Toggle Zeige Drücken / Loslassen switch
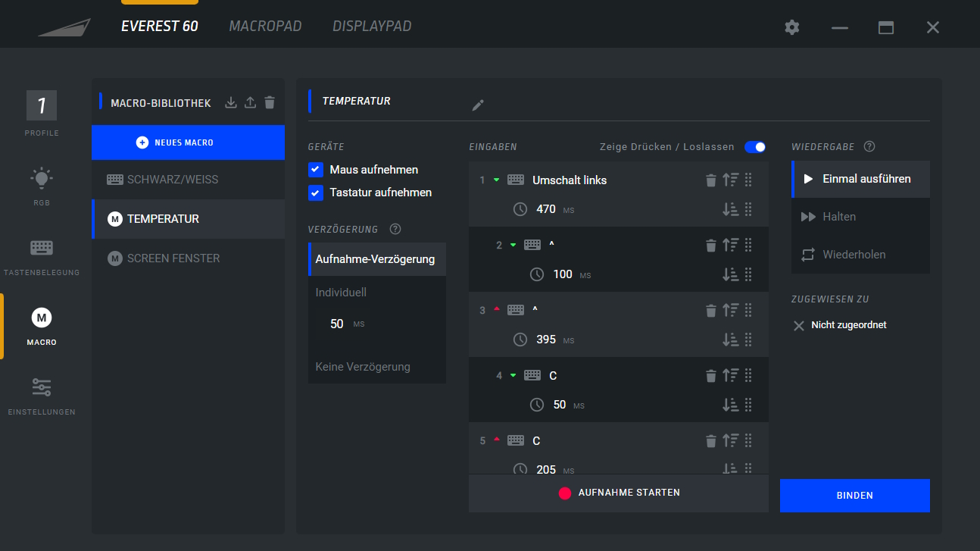980x551 pixels. [x=754, y=147]
